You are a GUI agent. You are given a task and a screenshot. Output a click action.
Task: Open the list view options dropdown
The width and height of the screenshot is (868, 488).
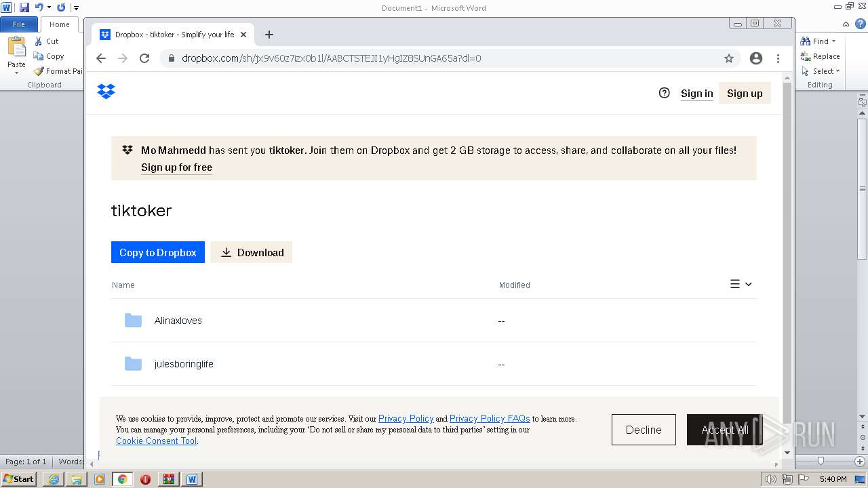point(741,285)
